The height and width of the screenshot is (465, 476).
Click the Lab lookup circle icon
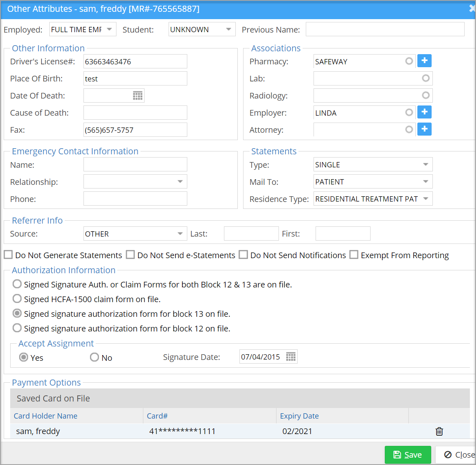[426, 78]
